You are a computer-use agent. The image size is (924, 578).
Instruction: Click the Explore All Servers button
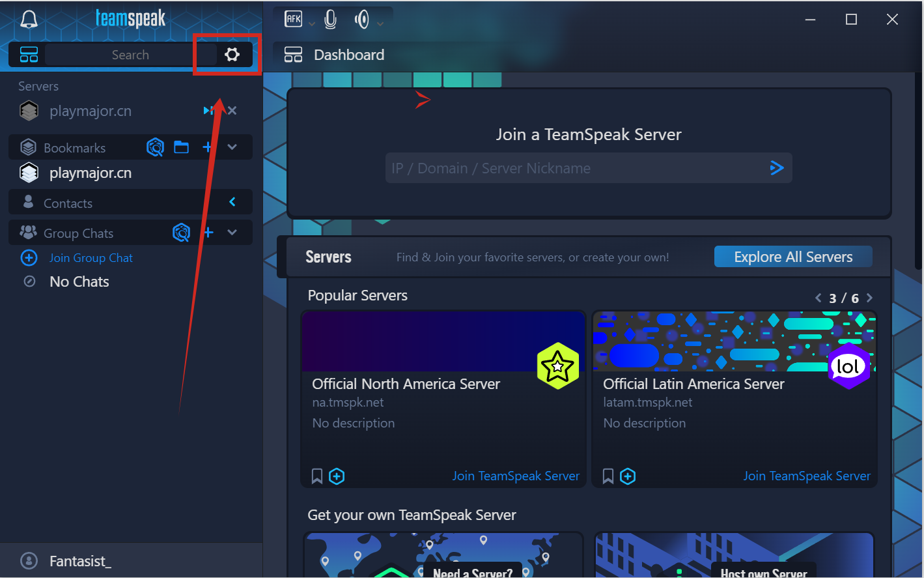793,257
